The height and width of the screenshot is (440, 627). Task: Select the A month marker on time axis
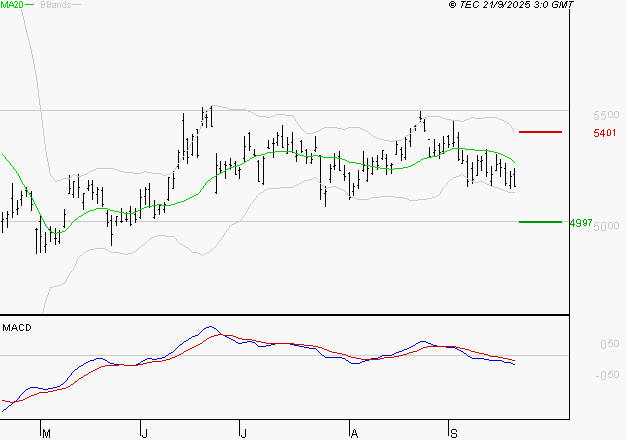[x=353, y=433]
